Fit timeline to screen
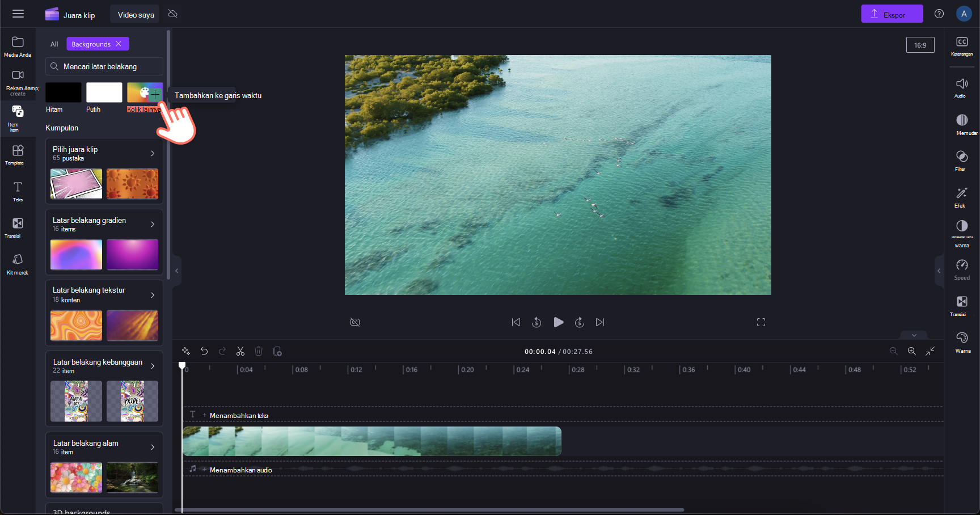 pyautogui.click(x=930, y=351)
